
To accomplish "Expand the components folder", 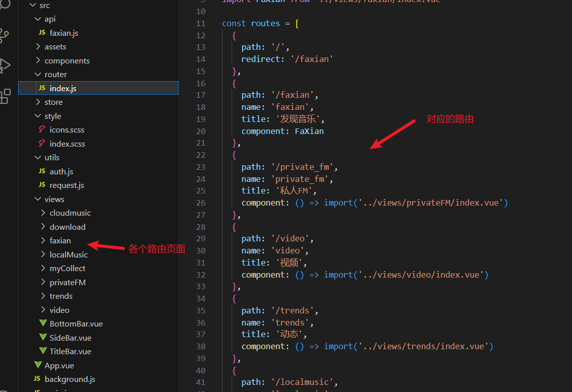I will pyautogui.click(x=37, y=60).
